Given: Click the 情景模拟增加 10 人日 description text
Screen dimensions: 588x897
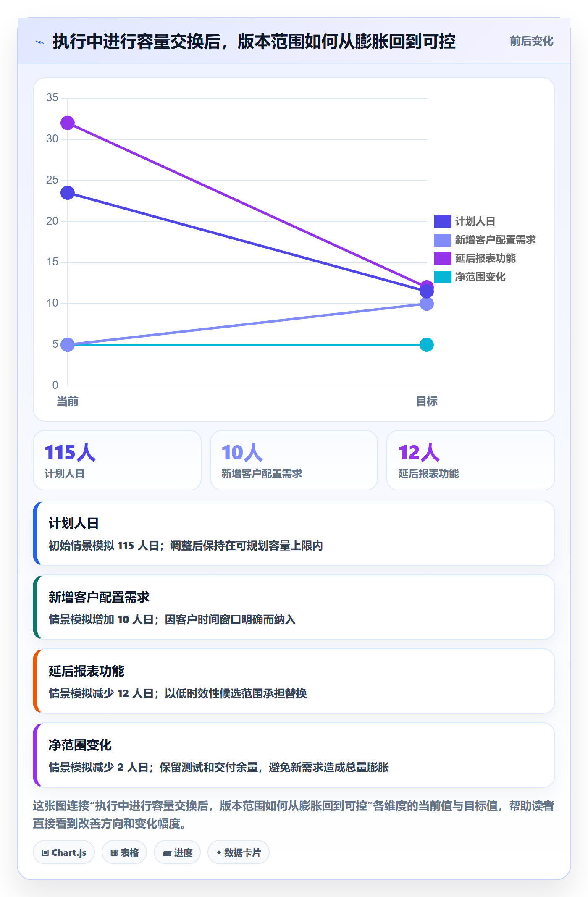Looking at the screenshot, I should 172,619.
